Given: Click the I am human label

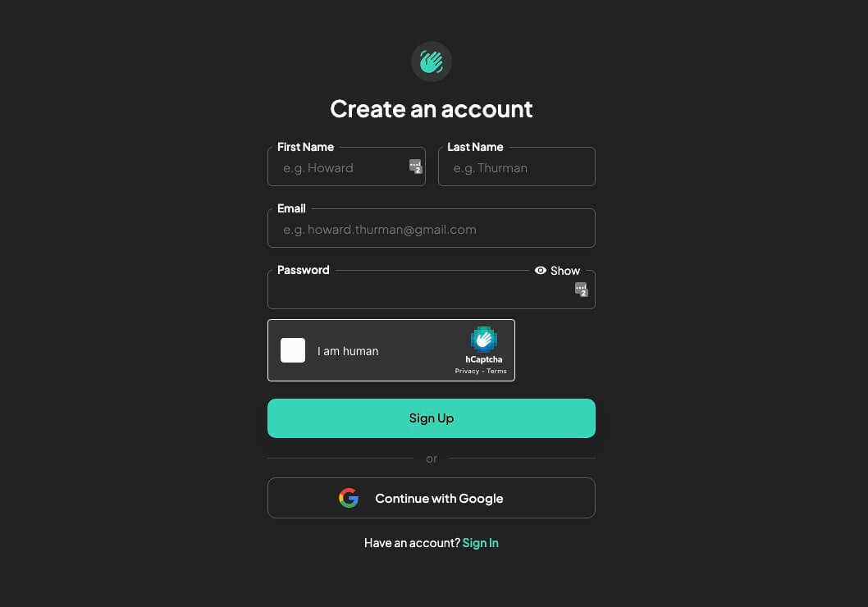Looking at the screenshot, I should coord(348,351).
